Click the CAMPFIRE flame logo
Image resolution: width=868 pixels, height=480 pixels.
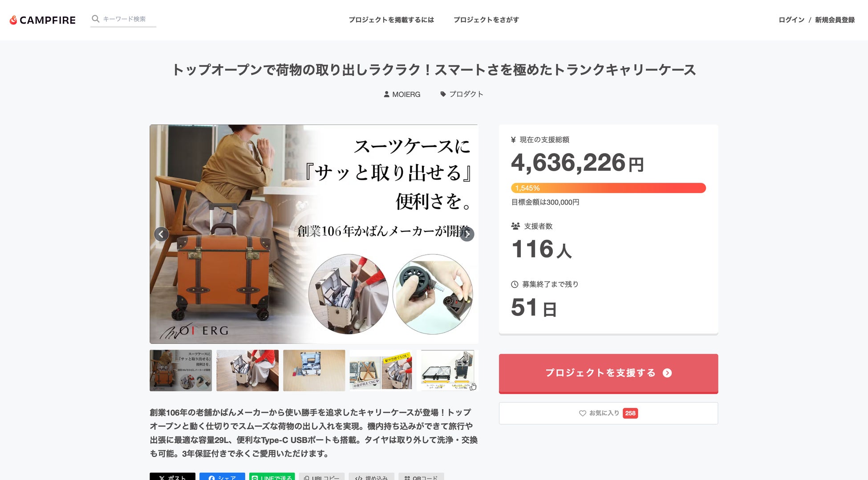pos(13,20)
